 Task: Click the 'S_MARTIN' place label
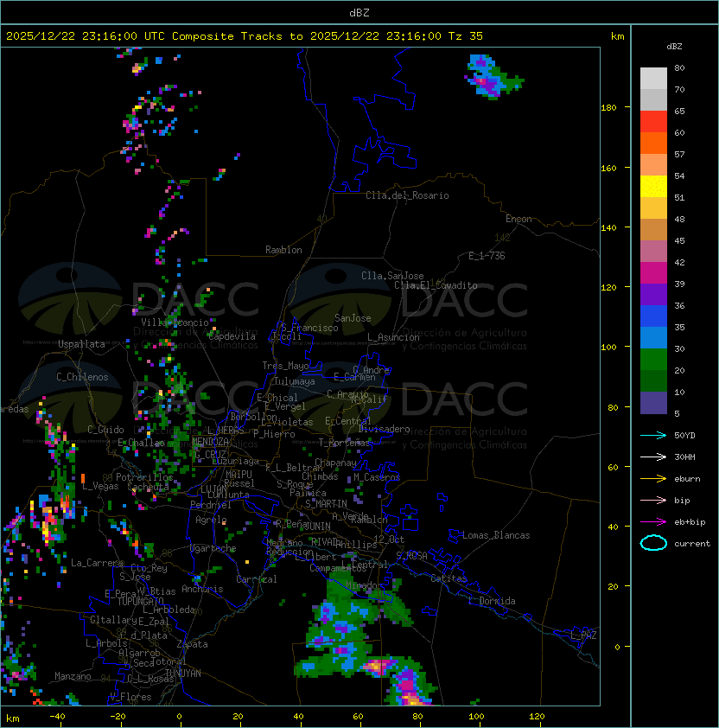[326, 504]
